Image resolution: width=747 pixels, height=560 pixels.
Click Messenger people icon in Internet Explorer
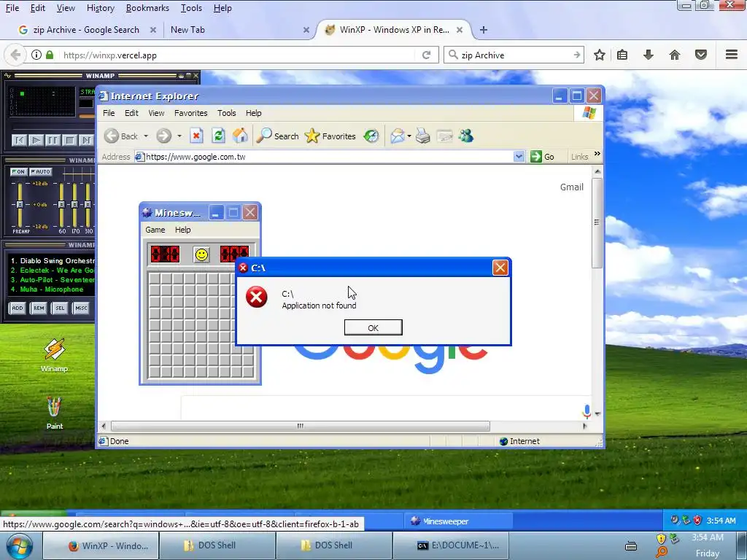pyautogui.click(x=466, y=136)
